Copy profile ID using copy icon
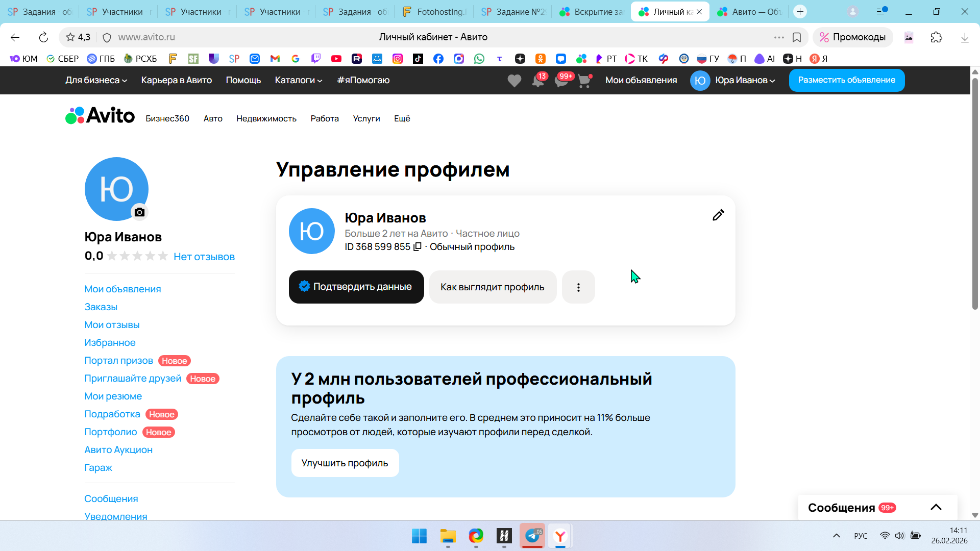 417,247
